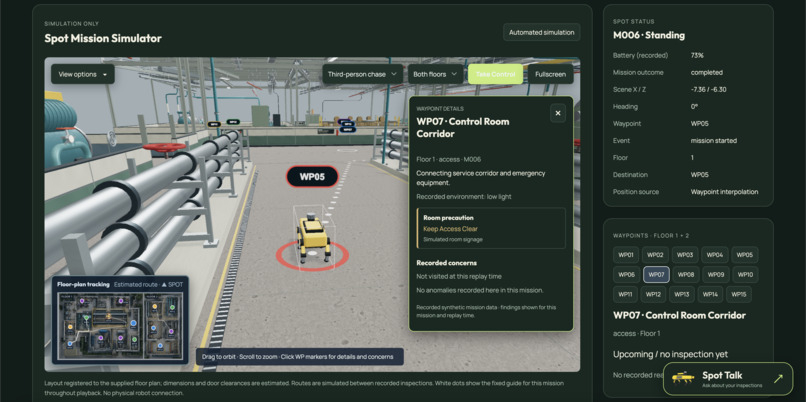The height and width of the screenshot is (402, 806).
Task: Choose waypoint WP11
Action: [x=625, y=294]
